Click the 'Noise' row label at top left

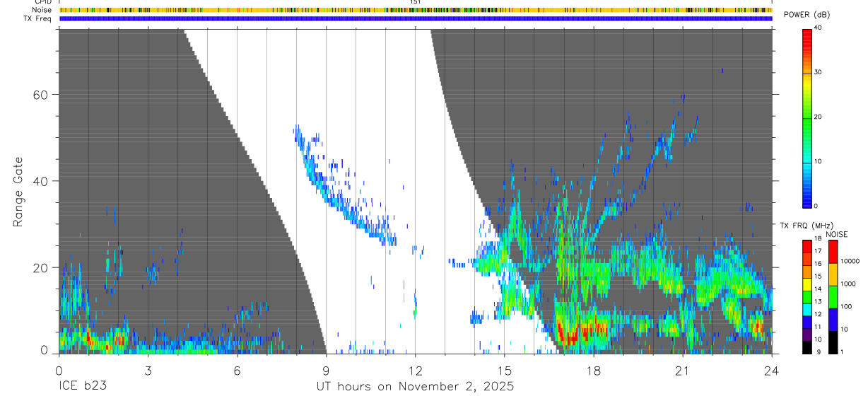coord(43,10)
